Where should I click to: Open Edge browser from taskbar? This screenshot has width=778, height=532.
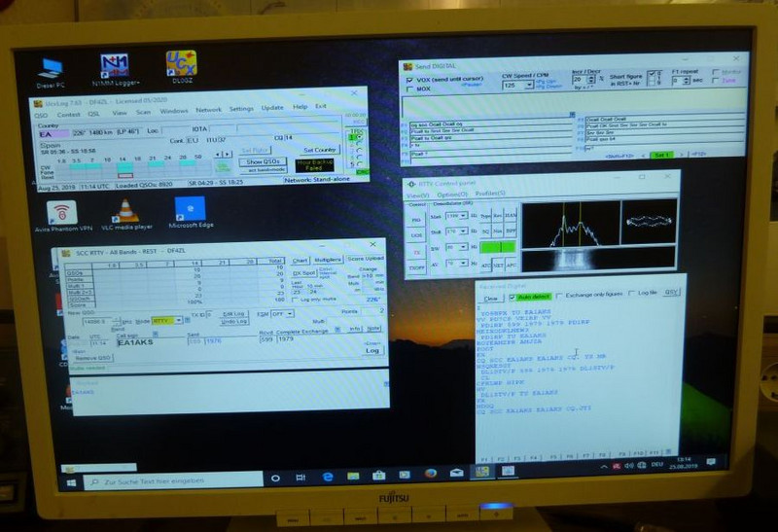[328, 477]
